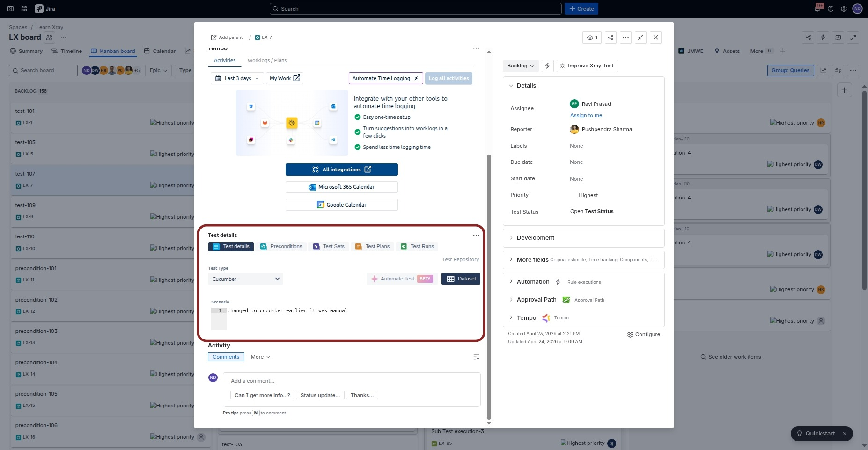
Task: Open the ND profile avatar in top bar
Action: (857, 9)
